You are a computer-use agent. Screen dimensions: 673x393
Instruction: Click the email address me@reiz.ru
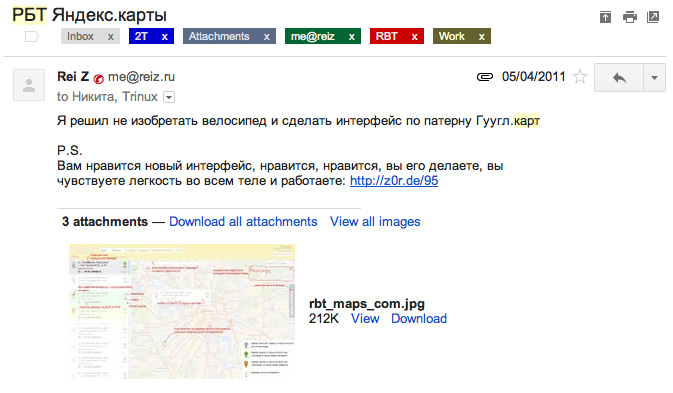tap(141, 77)
